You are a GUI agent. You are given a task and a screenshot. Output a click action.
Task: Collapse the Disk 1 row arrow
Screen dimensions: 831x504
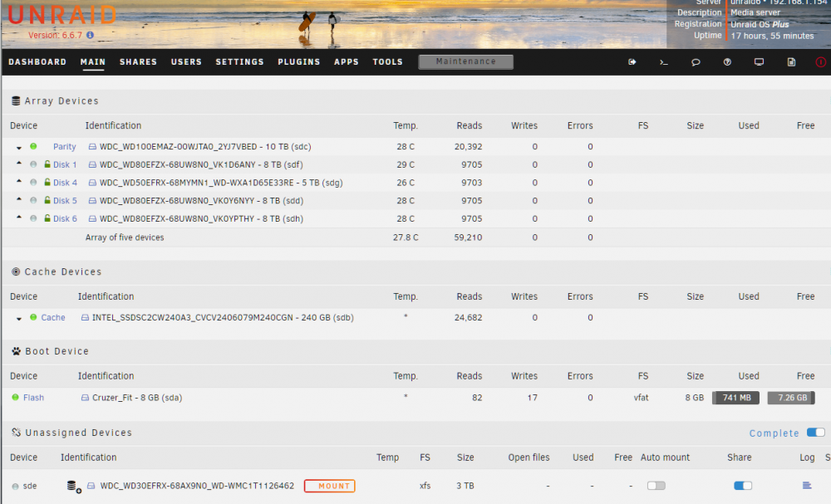(19, 164)
